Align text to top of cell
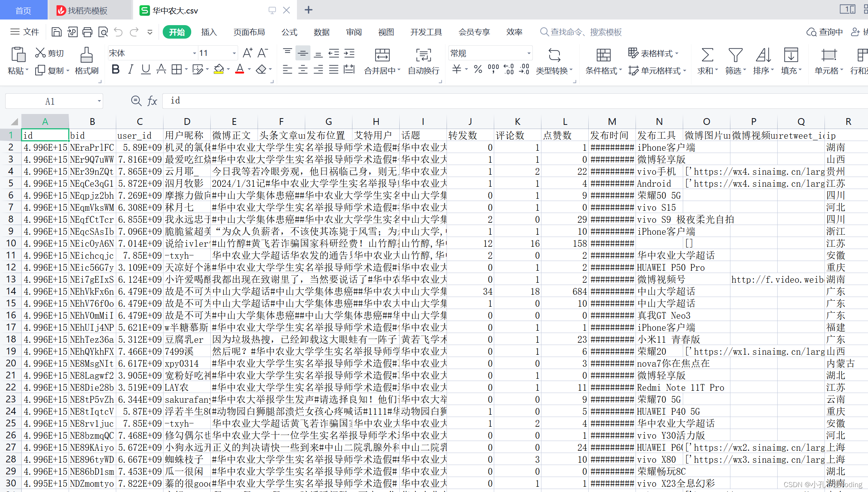This screenshot has height=492, width=868. point(288,53)
